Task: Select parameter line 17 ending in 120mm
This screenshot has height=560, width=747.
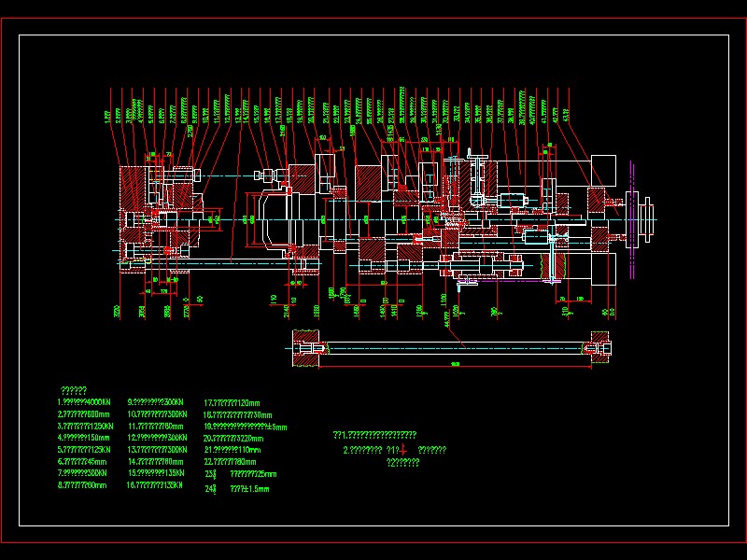Action: tap(232, 403)
